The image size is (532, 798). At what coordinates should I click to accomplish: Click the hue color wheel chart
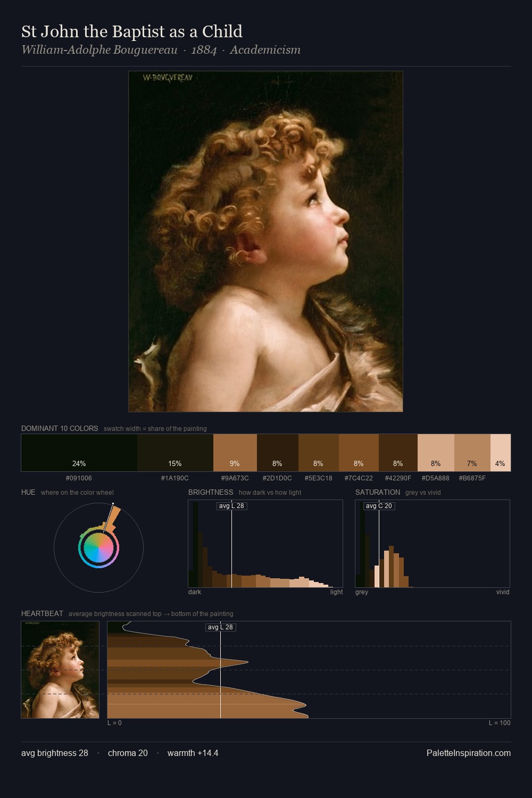point(98,547)
